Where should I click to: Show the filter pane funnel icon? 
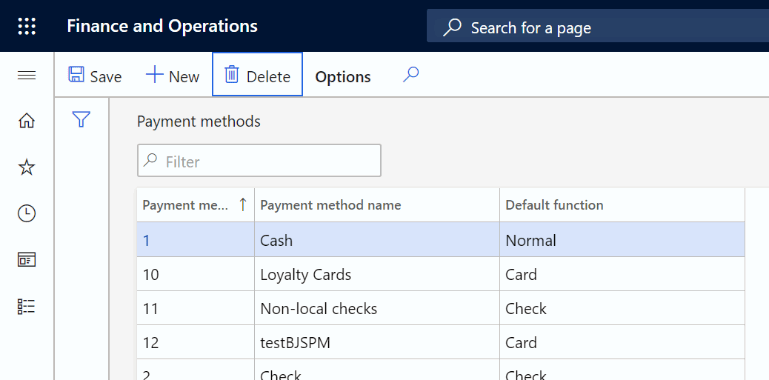[81, 119]
